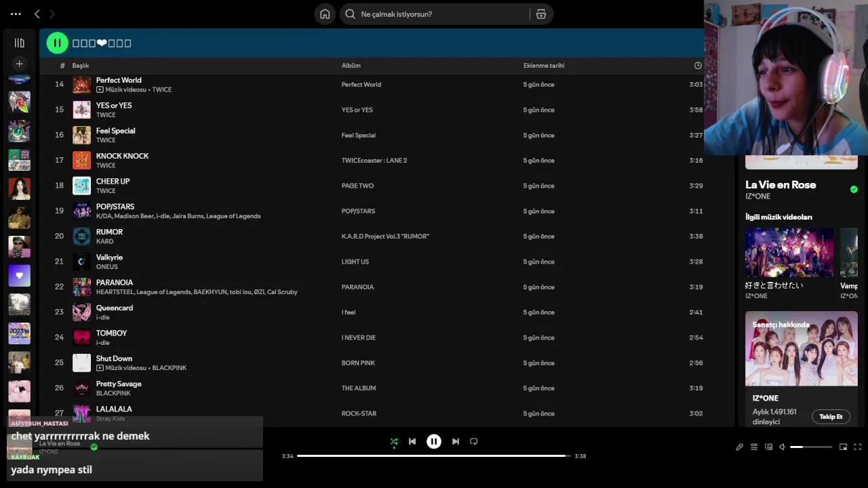The height and width of the screenshot is (488, 868).
Task: Click the Takip Et follow button
Action: click(x=831, y=417)
